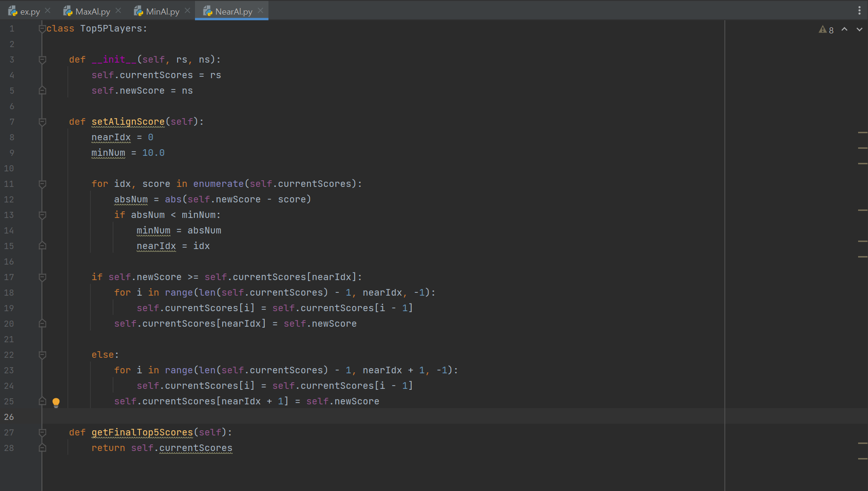Open the warnings inspection indicator showing 8
Image resolution: width=868 pixels, height=491 pixels.
pyautogui.click(x=826, y=30)
